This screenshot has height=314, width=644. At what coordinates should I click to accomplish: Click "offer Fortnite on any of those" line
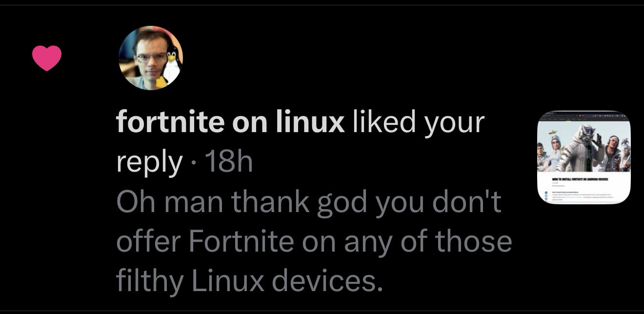pyautogui.click(x=314, y=241)
